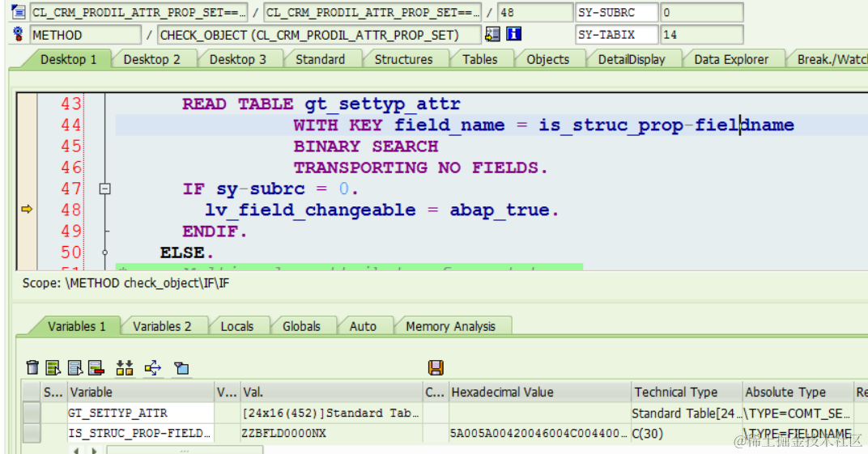Click the delete row icon with red bar
The height and width of the screenshot is (454, 868).
[96, 367]
